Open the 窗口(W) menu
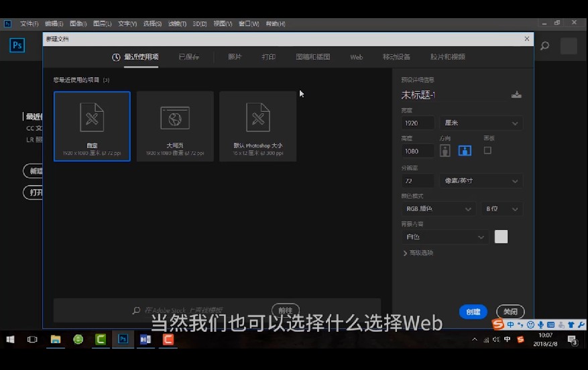This screenshot has height=370, width=588. click(249, 23)
